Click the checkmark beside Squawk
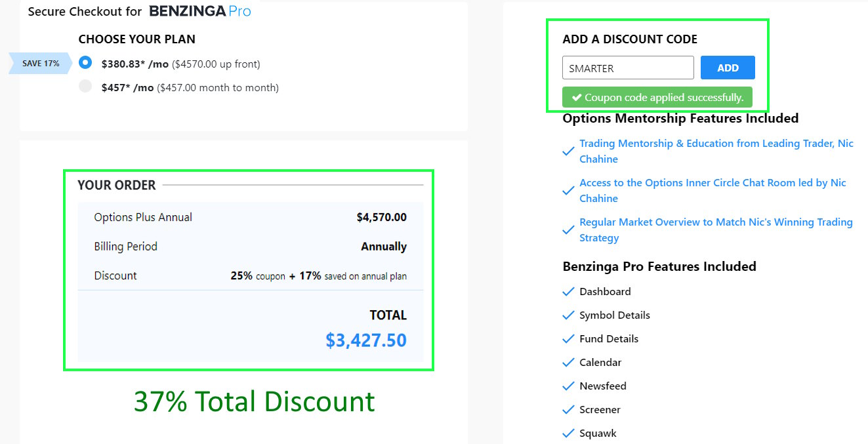Image resolution: width=868 pixels, height=444 pixels. click(x=568, y=433)
